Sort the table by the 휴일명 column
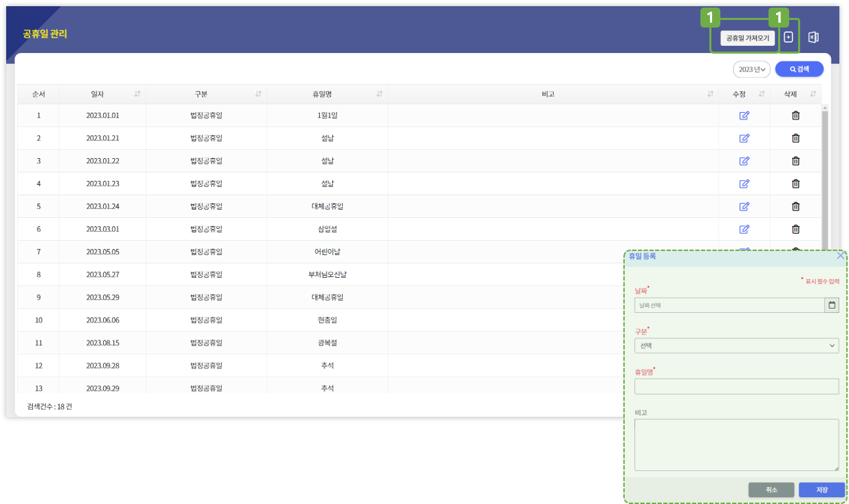 coord(380,94)
